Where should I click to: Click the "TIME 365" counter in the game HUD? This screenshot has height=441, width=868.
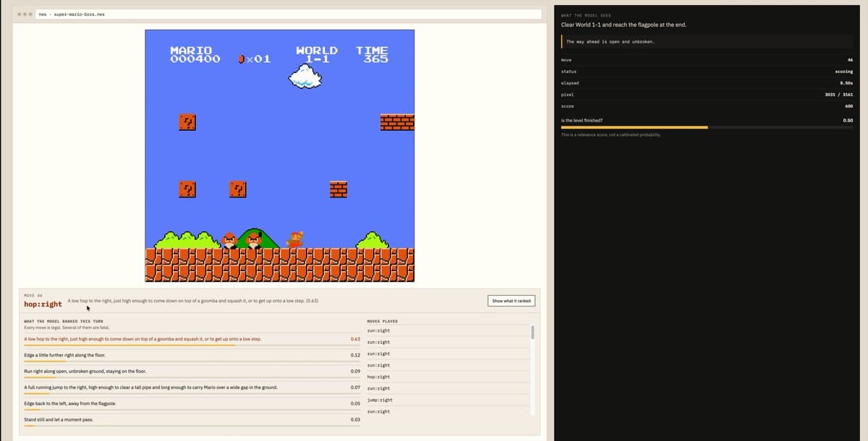click(372, 54)
